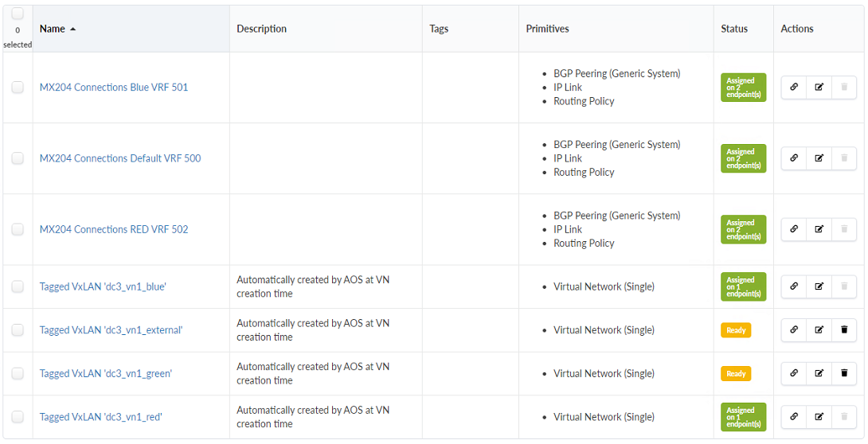
Task: Select checkbox for Tagged VxLAN 'dc3_vn1_green'
Action: point(18,373)
